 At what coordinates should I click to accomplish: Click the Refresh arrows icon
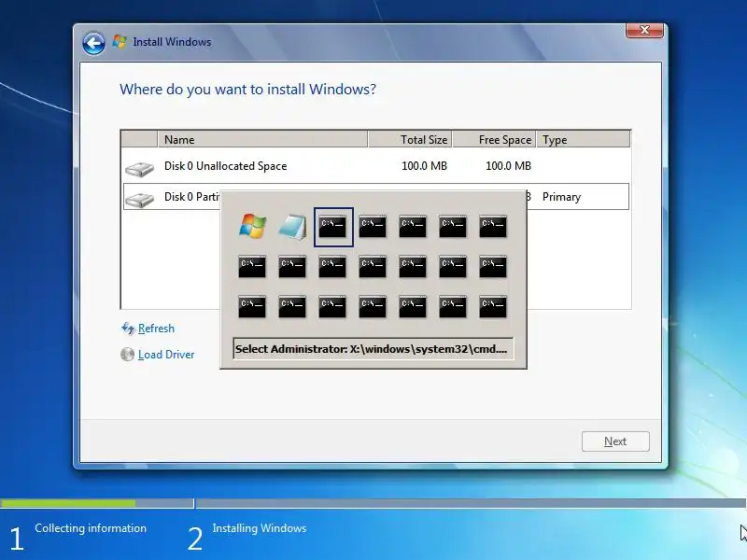128,329
